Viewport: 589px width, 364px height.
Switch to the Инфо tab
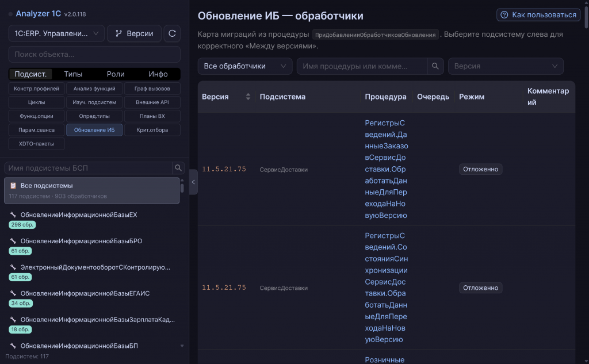[158, 74]
